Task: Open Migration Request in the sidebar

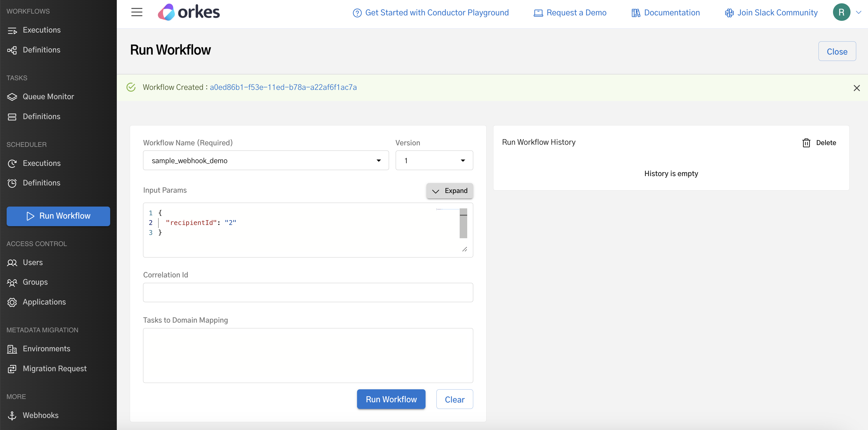Action: [55, 368]
